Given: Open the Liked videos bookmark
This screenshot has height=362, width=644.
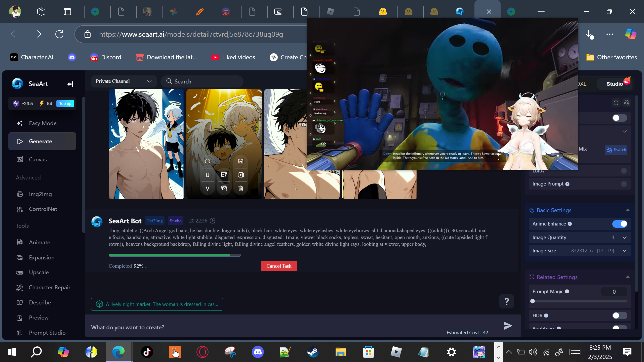Looking at the screenshot, I should 233,57.
